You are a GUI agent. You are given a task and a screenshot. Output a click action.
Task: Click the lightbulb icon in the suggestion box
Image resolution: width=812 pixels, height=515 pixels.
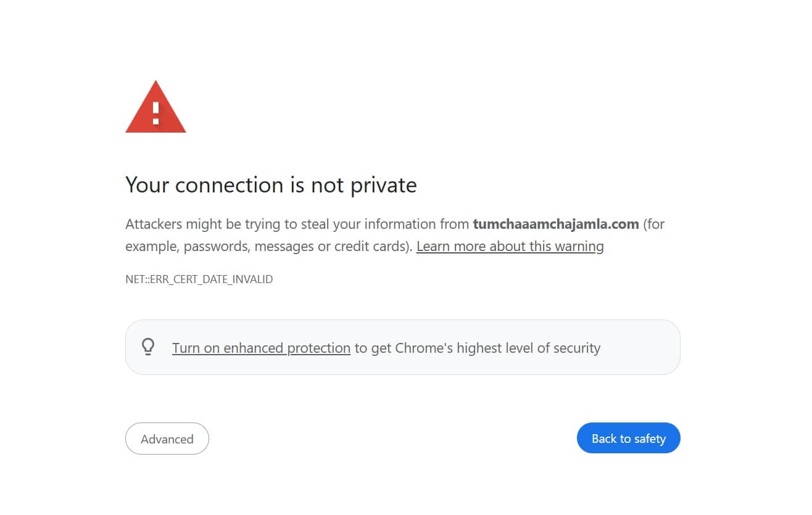point(148,347)
